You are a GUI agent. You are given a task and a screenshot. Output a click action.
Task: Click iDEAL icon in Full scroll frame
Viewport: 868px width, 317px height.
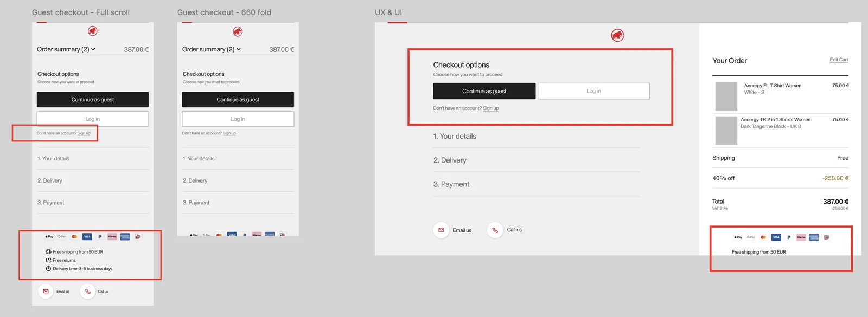pyautogui.click(x=138, y=237)
